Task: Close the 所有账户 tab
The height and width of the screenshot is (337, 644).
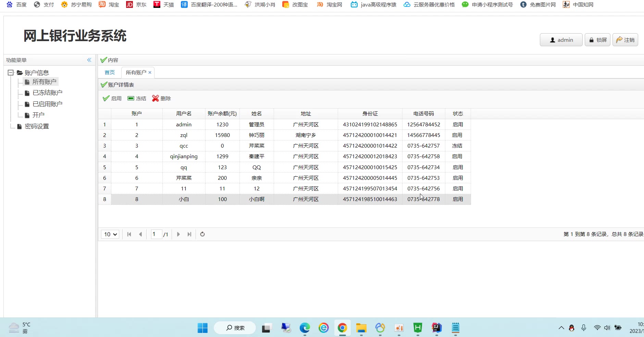Action: (150, 73)
